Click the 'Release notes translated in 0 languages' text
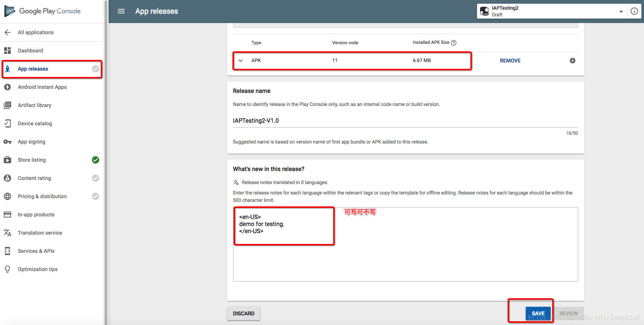This screenshot has height=325, width=644. click(x=284, y=183)
